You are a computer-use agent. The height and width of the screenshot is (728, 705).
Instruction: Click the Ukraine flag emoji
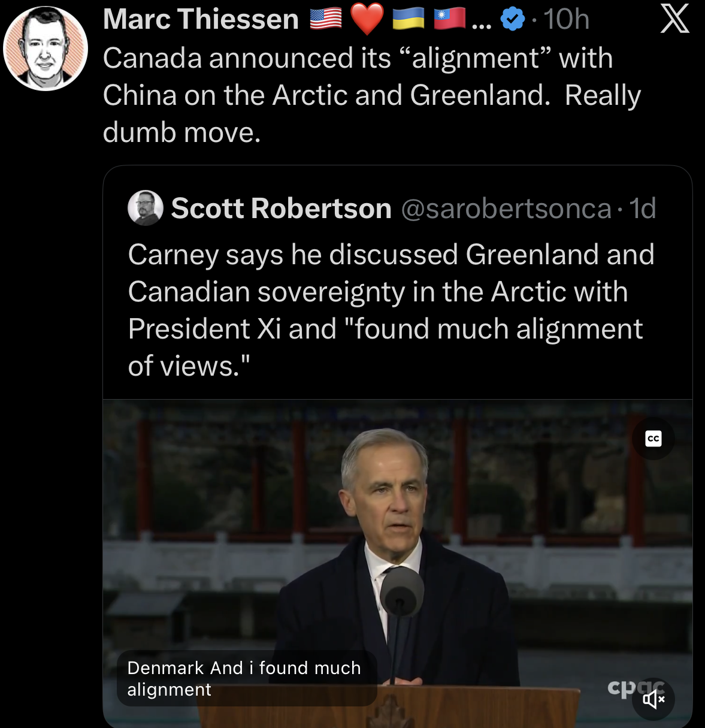[x=408, y=19]
